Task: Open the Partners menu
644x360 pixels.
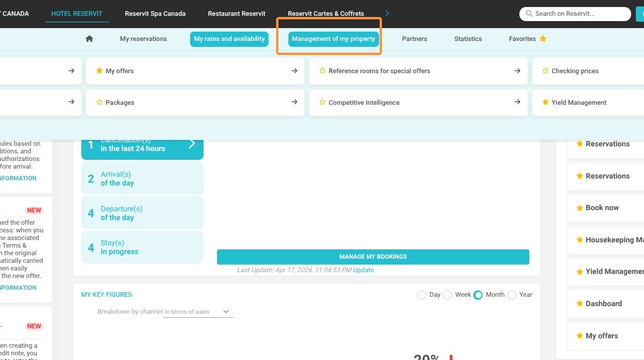Action: (x=414, y=39)
